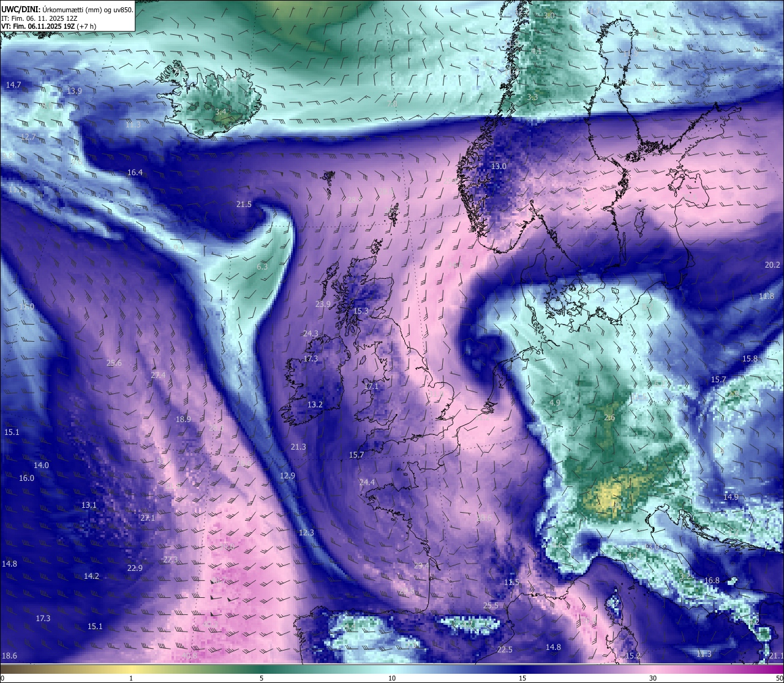This screenshot has width=784, height=683.
Task: Click the map value '12.3'
Action: point(306,533)
